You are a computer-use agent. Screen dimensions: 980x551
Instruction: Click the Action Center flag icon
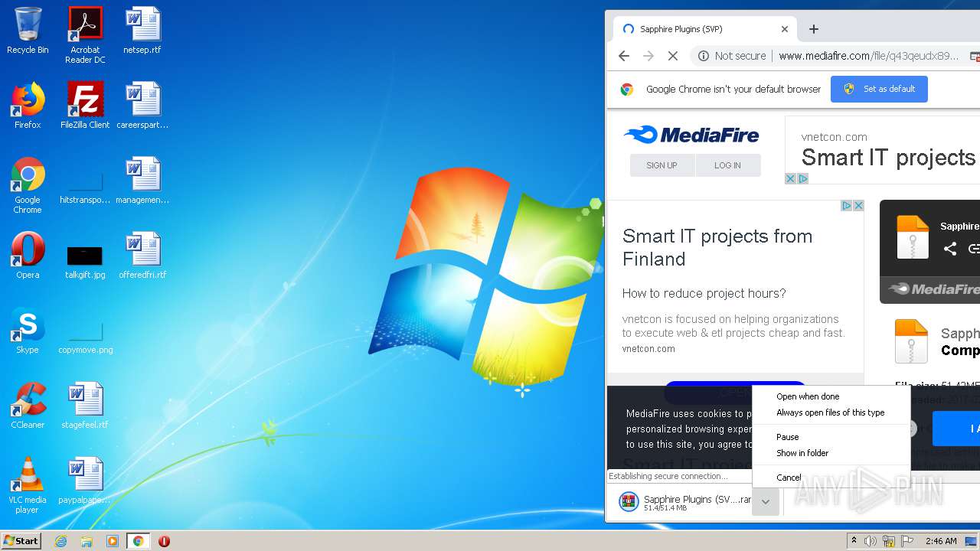(x=907, y=541)
